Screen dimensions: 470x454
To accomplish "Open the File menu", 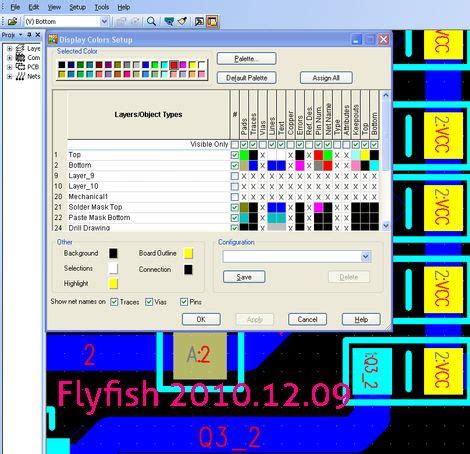I will point(15,7).
